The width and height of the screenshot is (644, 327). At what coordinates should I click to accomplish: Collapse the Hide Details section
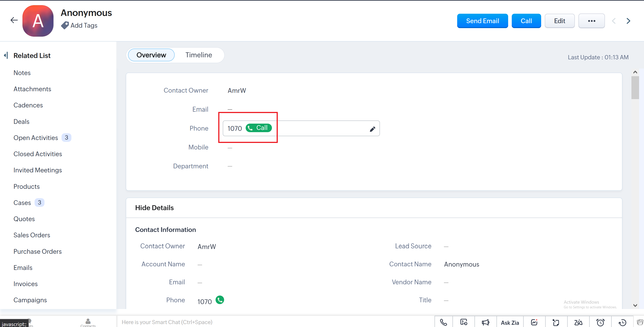(x=154, y=208)
